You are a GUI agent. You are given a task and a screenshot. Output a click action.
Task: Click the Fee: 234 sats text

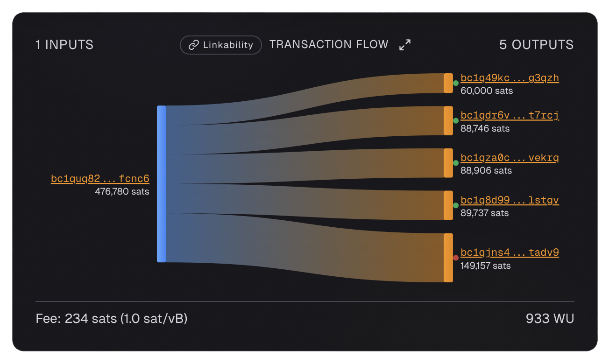point(111,319)
